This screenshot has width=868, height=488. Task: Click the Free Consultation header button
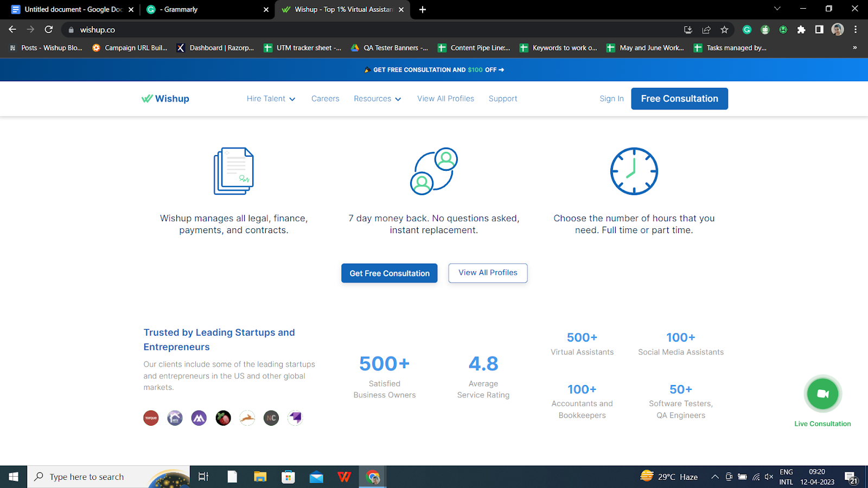tap(679, 99)
